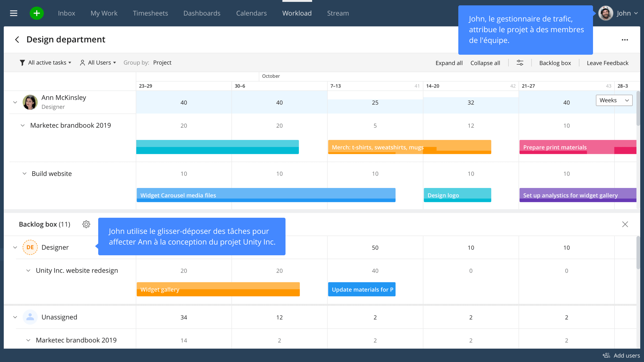
Task: Click the Add users icon in footer
Action: (x=606, y=355)
